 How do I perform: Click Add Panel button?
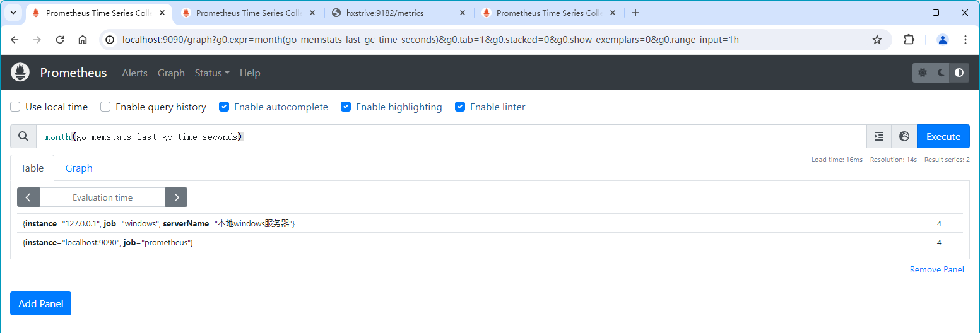click(41, 303)
